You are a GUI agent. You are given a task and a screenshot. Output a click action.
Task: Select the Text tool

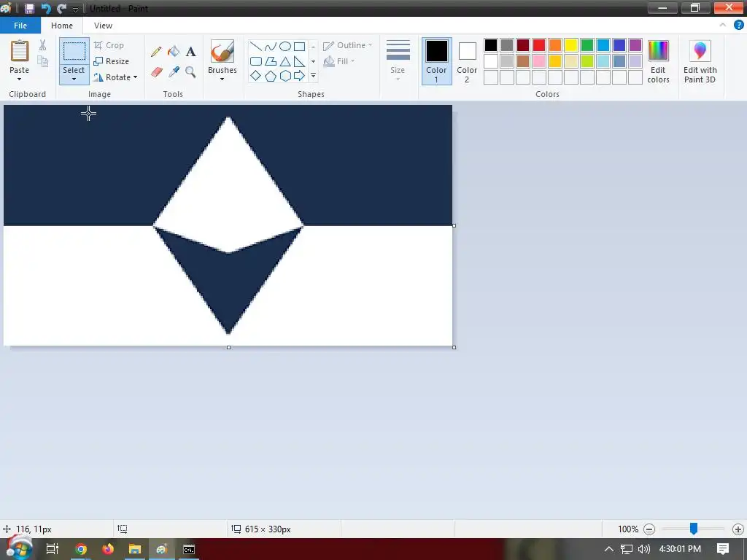190,52
